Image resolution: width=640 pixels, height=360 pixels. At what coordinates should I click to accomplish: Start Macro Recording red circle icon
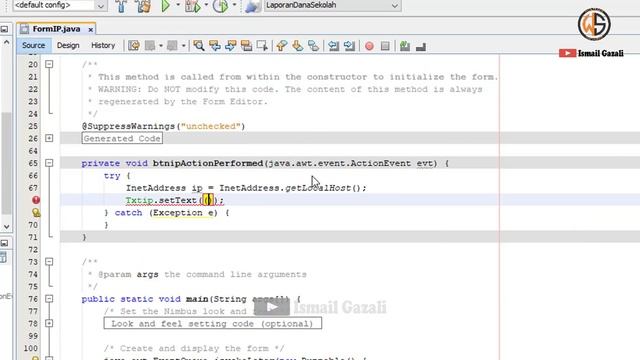[x=369, y=46]
